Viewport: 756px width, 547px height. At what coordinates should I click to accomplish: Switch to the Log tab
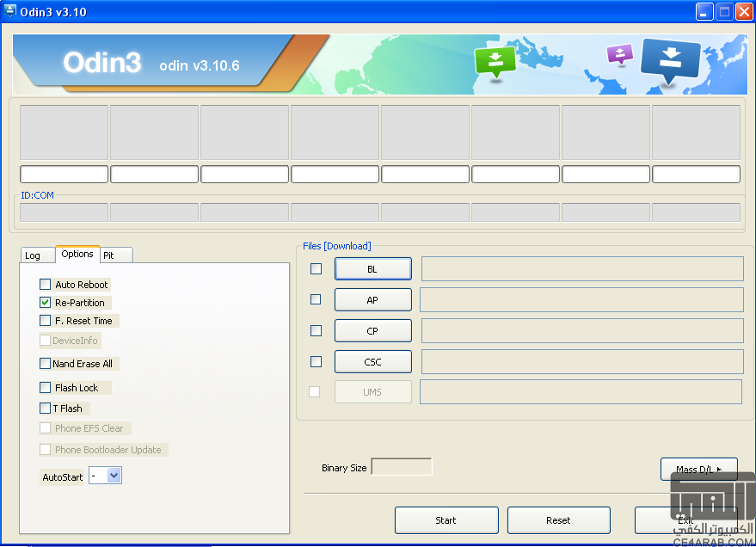click(x=38, y=255)
